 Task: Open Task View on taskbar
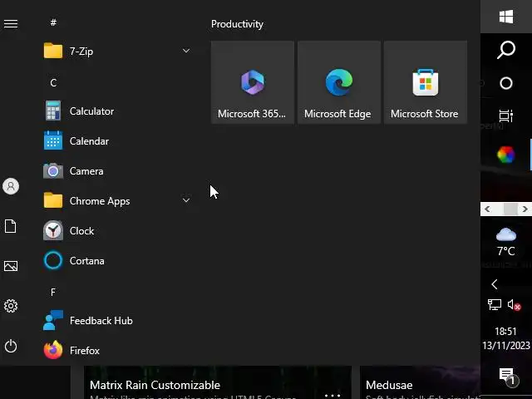pyautogui.click(x=506, y=116)
